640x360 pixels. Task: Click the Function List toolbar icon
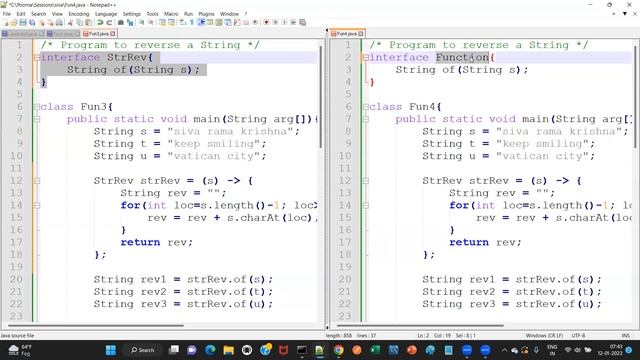pyautogui.click(x=237, y=22)
